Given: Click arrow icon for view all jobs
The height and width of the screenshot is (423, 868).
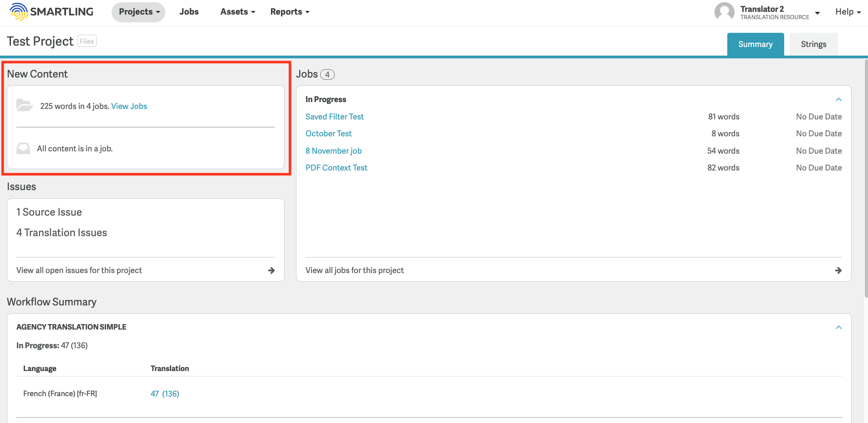Looking at the screenshot, I should [x=838, y=270].
